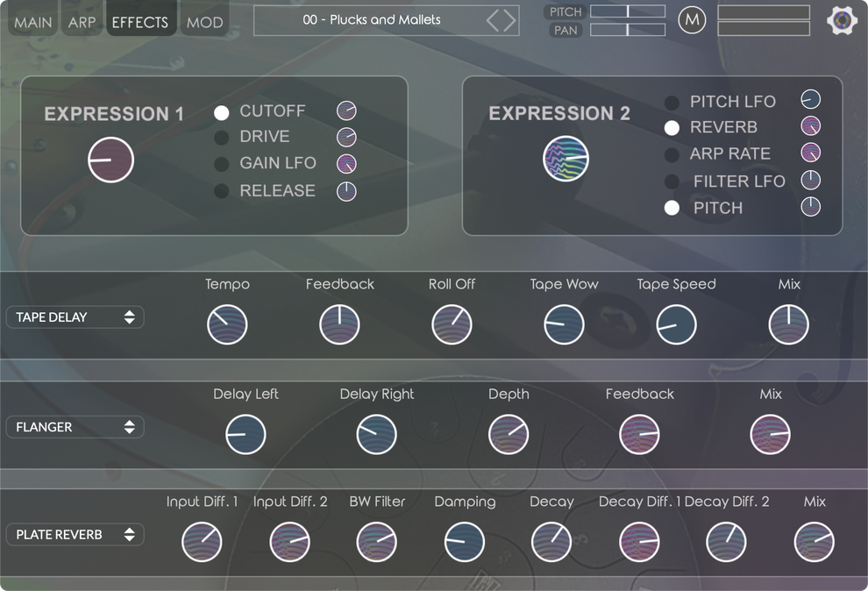Open the PLATE REVERB effect selector
The image size is (868, 591).
pos(75,534)
